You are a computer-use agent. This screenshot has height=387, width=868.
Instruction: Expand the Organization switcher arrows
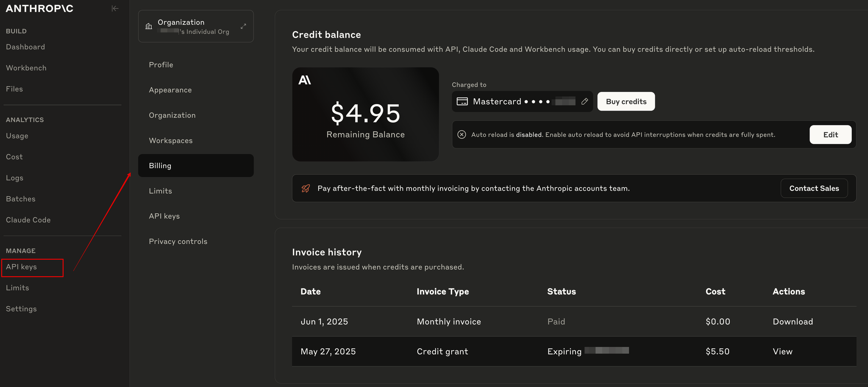click(x=243, y=26)
